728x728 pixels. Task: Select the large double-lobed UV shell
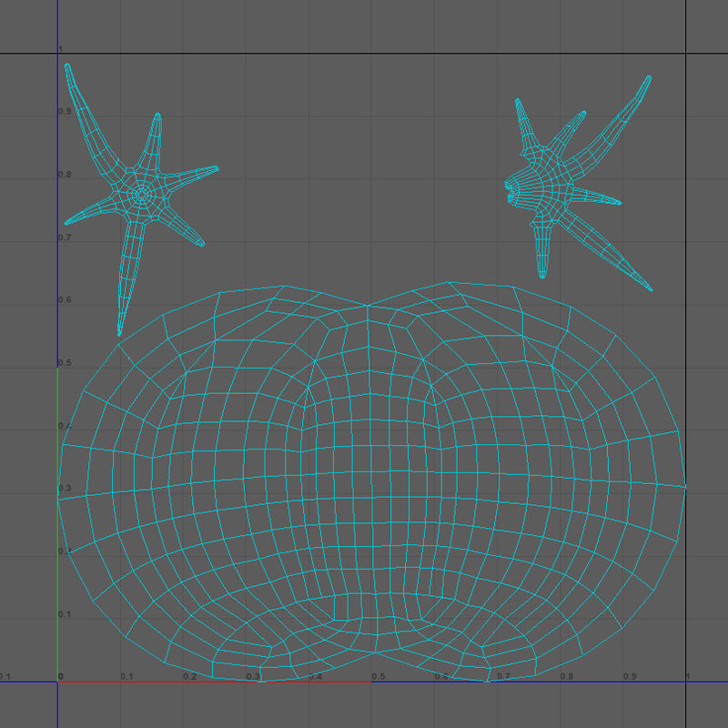click(371, 483)
